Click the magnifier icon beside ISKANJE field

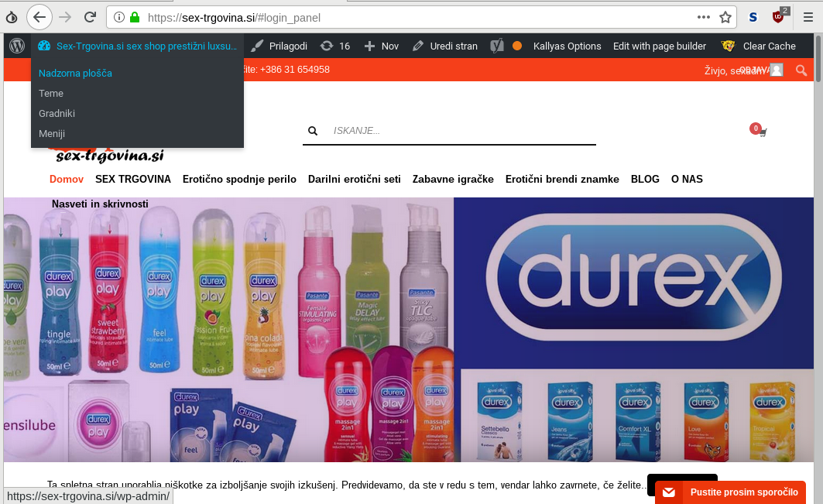pyautogui.click(x=313, y=131)
